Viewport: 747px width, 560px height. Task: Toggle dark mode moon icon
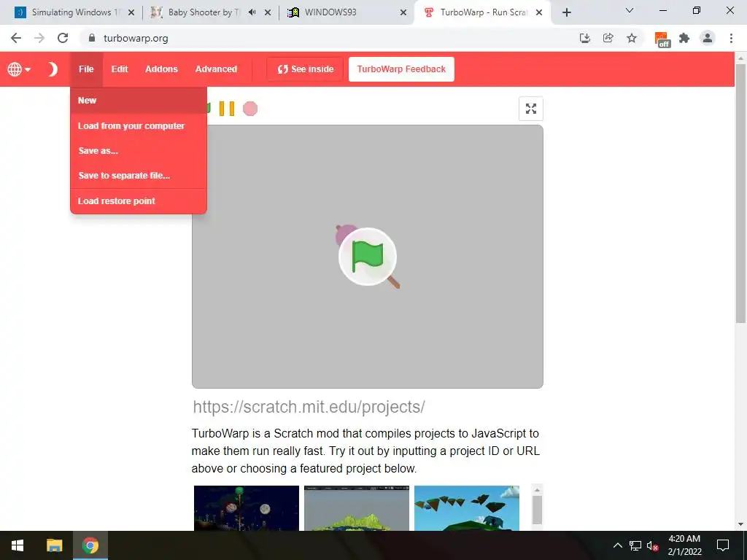click(x=53, y=69)
